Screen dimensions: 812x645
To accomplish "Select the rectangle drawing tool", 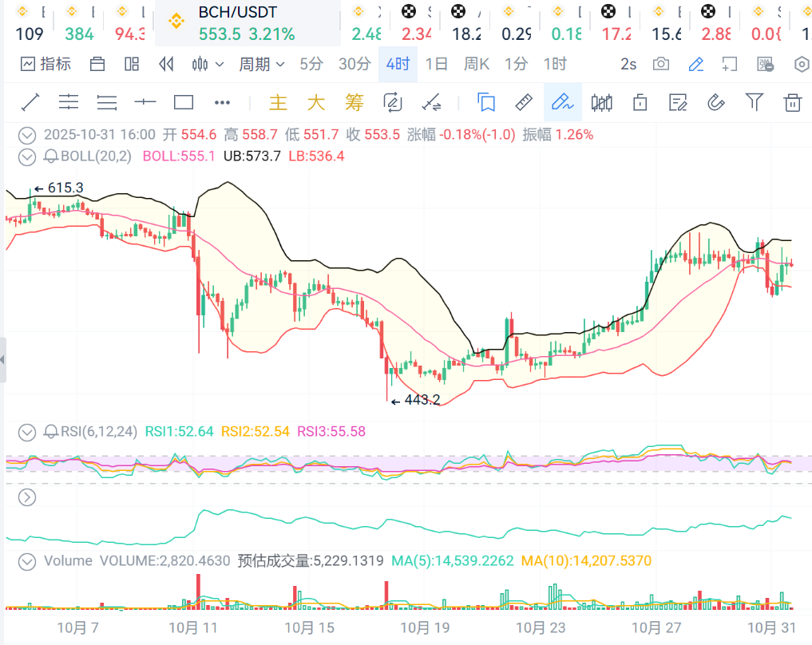I will [x=184, y=102].
